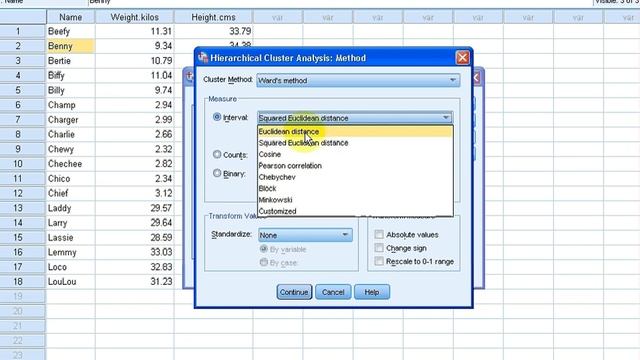Viewport: 640px width, 360px height.
Task: Click the cell containing Bertie
Action: [71, 61]
